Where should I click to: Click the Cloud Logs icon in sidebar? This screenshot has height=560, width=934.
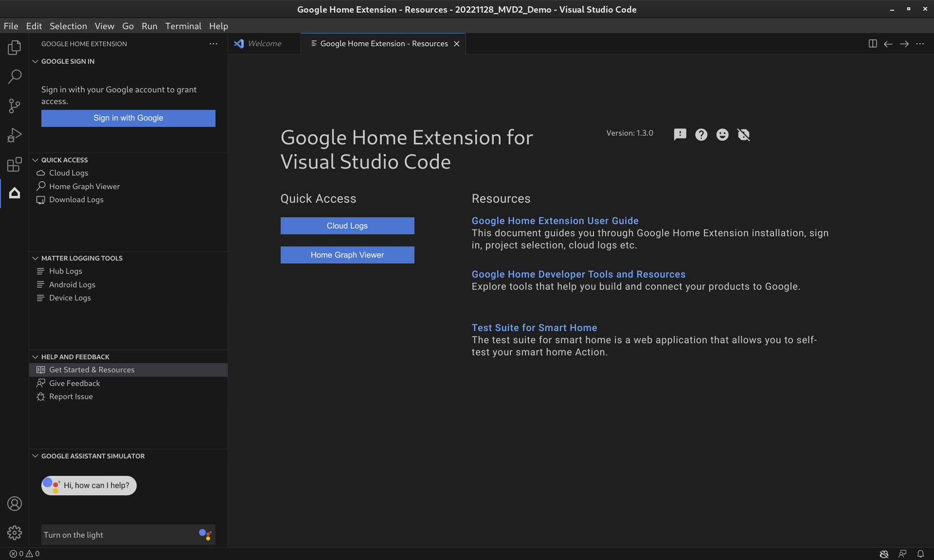point(41,173)
